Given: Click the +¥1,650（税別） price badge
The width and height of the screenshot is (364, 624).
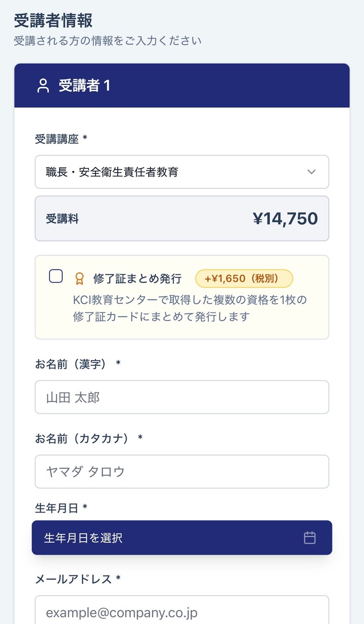Looking at the screenshot, I should [244, 279].
